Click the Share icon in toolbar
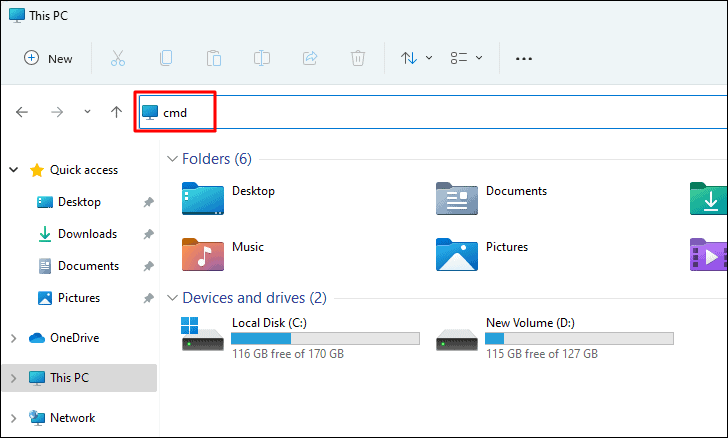 coord(310,59)
